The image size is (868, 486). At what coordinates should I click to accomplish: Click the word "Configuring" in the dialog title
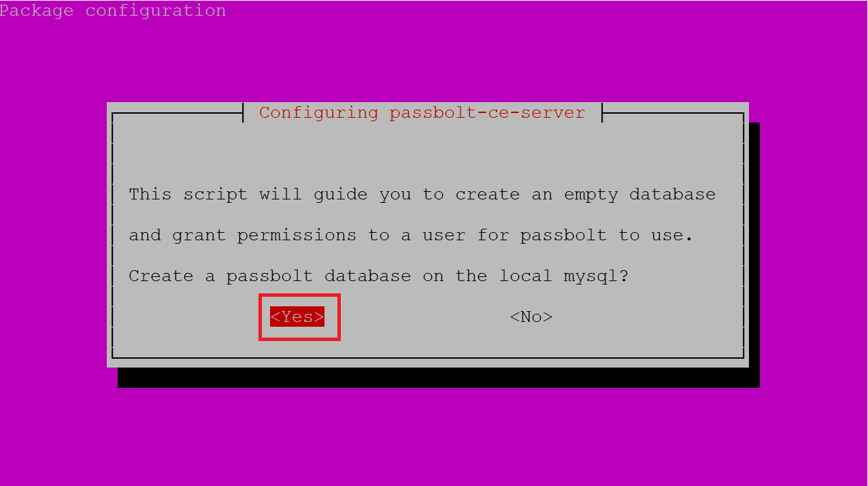[318, 112]
